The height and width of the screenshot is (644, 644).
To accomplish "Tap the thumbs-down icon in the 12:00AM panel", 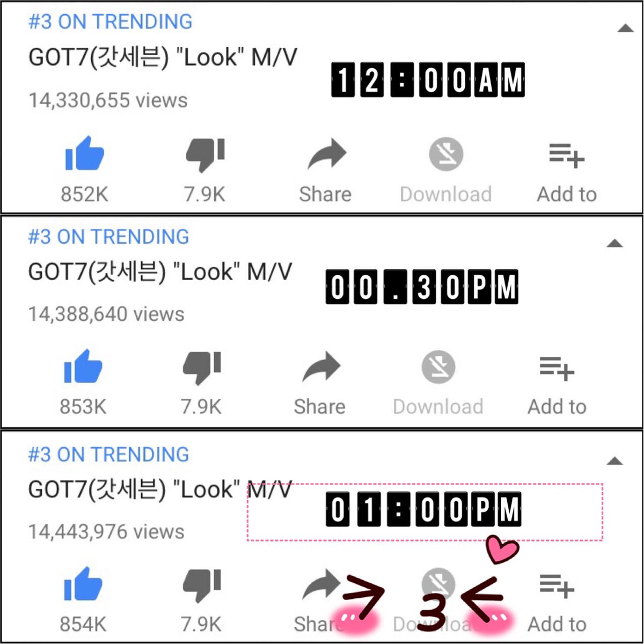I will tap(204, 155).
